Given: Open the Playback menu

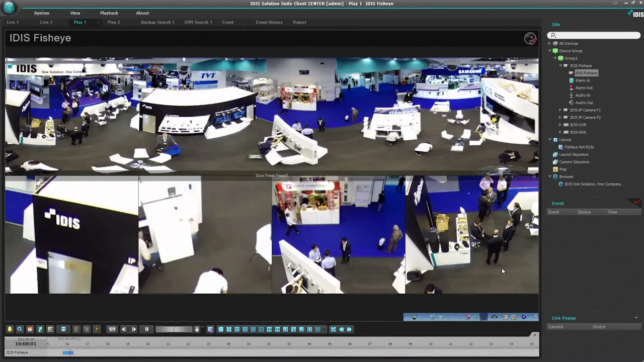Looking at the screenshot, I should click(109, 13).
